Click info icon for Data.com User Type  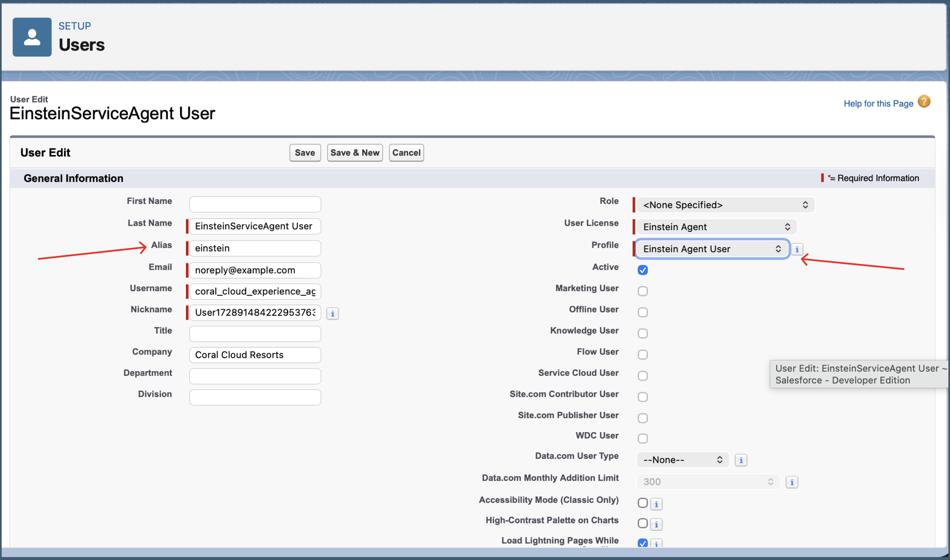tap(741, 460)
